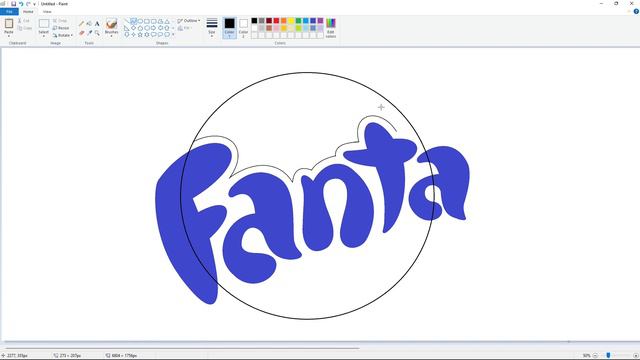
Task: Choose the Pentagon shape
Action: pos(140,28)
